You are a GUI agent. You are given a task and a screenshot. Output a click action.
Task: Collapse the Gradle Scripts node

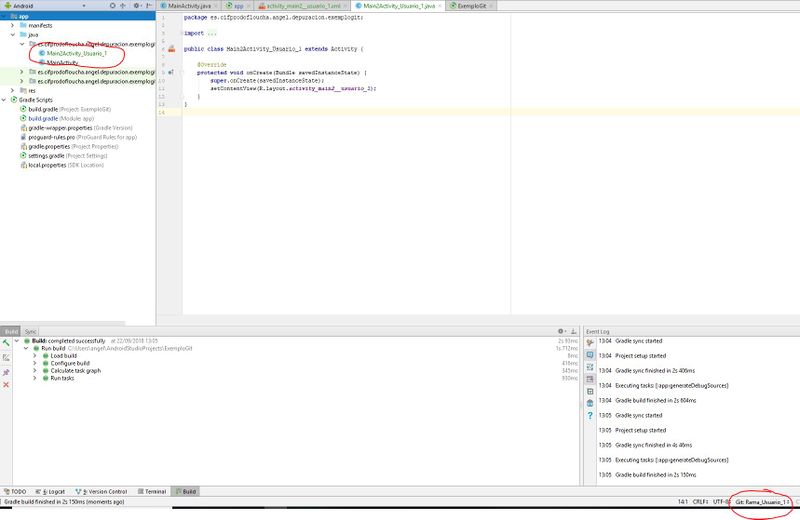pos(4,100)
